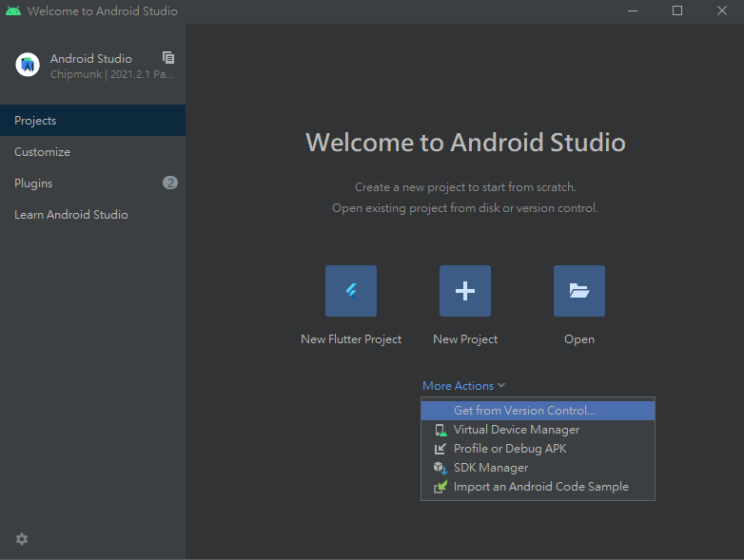Viewport: 744px width, 560px height.
Task: Click the copy about info icon
Action: pos(168,58)
